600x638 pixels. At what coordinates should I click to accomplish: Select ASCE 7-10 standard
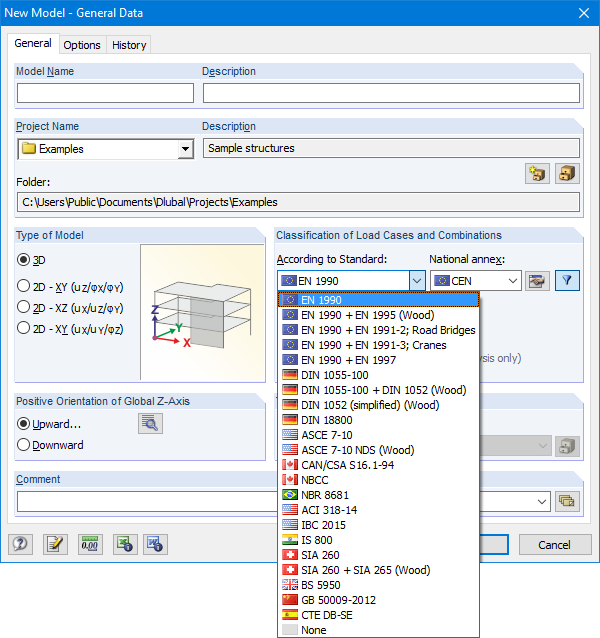(x=378, y=435)
